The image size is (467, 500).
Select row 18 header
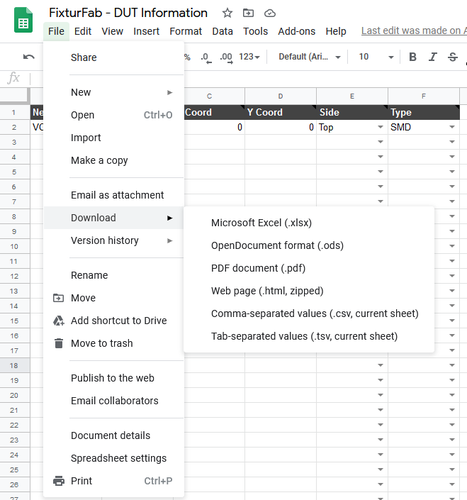[14, 365]
